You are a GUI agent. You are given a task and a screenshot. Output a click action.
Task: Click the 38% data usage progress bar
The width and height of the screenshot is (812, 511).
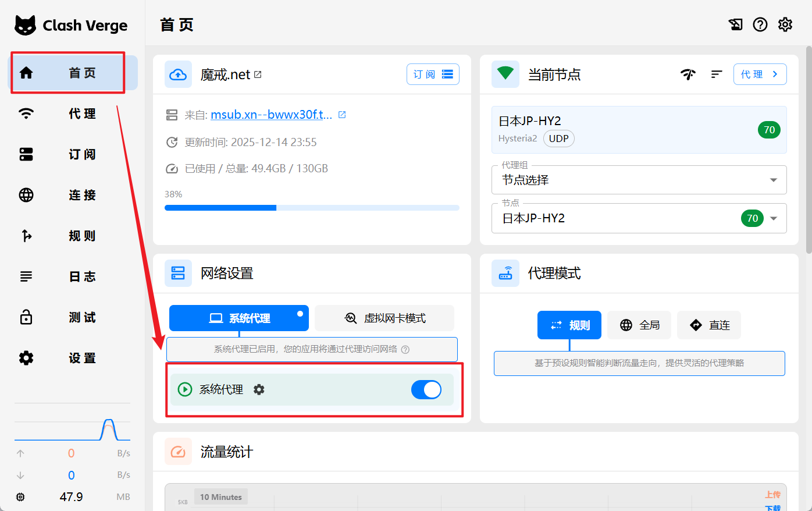click(312, 208)
